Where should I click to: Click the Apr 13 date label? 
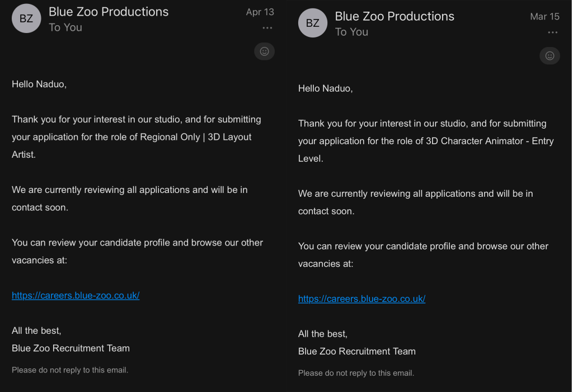(260, 12)
